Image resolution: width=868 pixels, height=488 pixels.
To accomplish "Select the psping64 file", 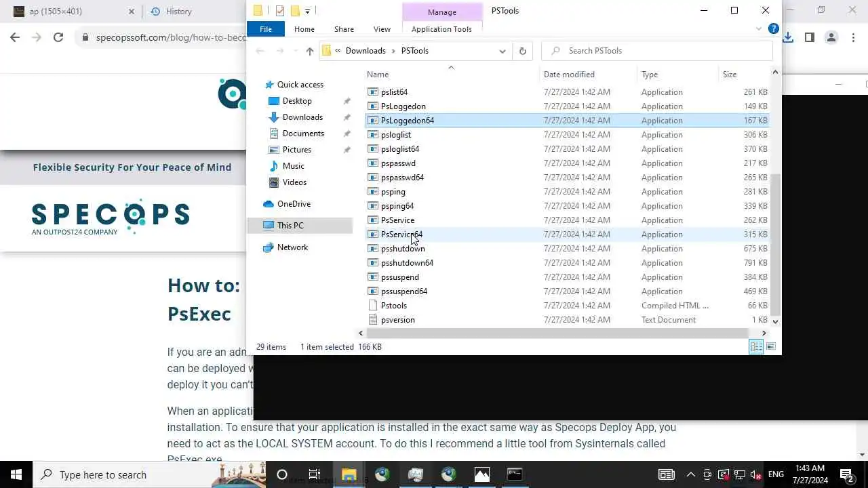I will pyautogui.click(x=397, y=206).
